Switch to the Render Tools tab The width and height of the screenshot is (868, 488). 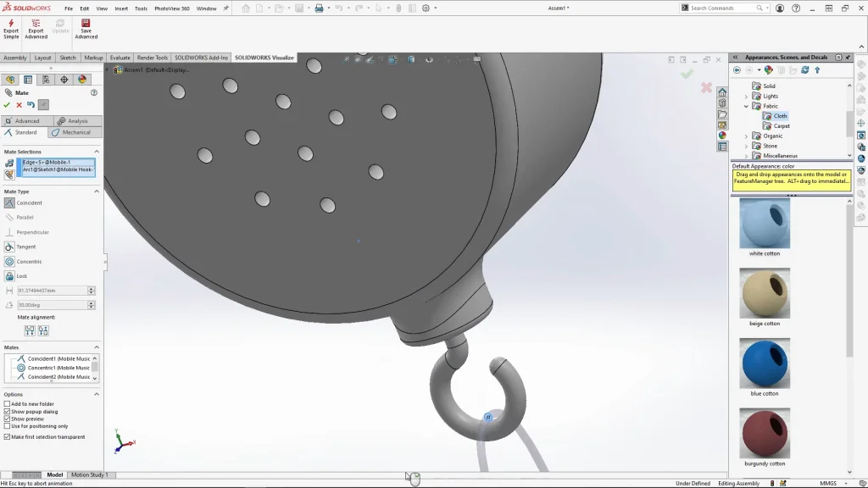click(152, 58)
